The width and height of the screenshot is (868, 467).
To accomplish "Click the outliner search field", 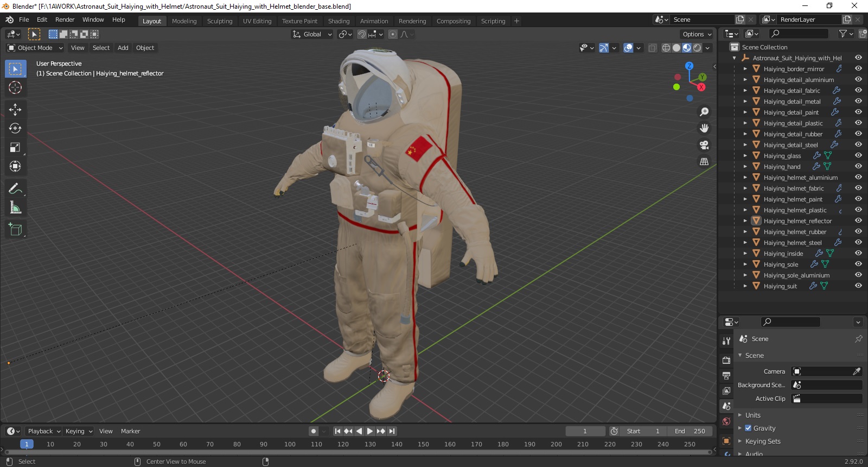I will coord(799,34).
